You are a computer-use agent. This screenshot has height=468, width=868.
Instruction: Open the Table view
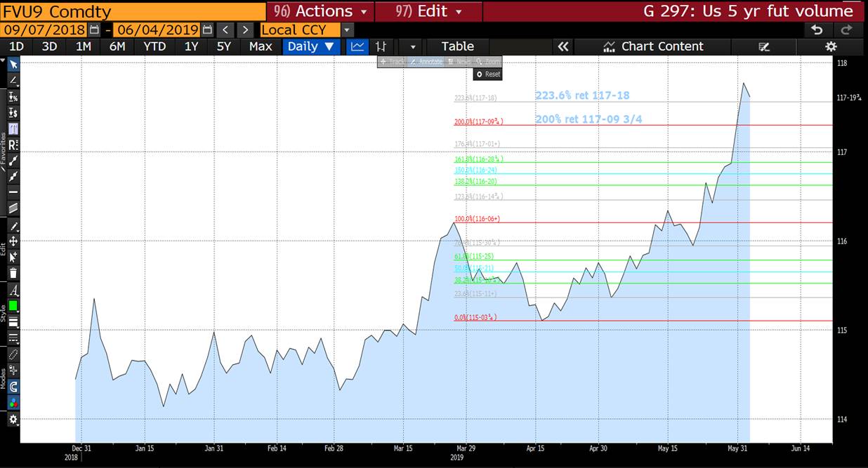458,46
